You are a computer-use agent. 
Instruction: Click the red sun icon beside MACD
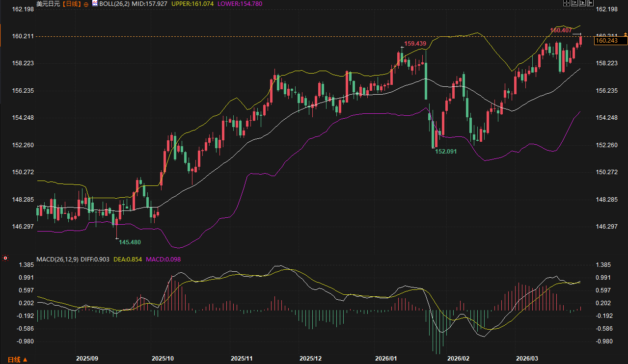click(5, 258)
